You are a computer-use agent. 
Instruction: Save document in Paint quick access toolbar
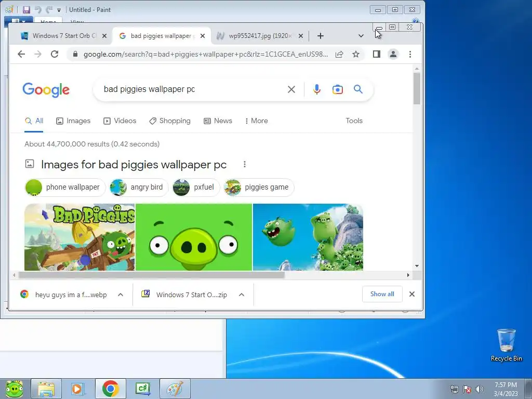click(x=26, y=10)
